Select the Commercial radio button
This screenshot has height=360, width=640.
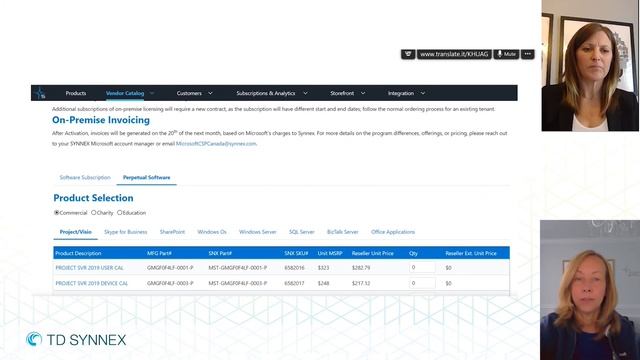[57, 213]
